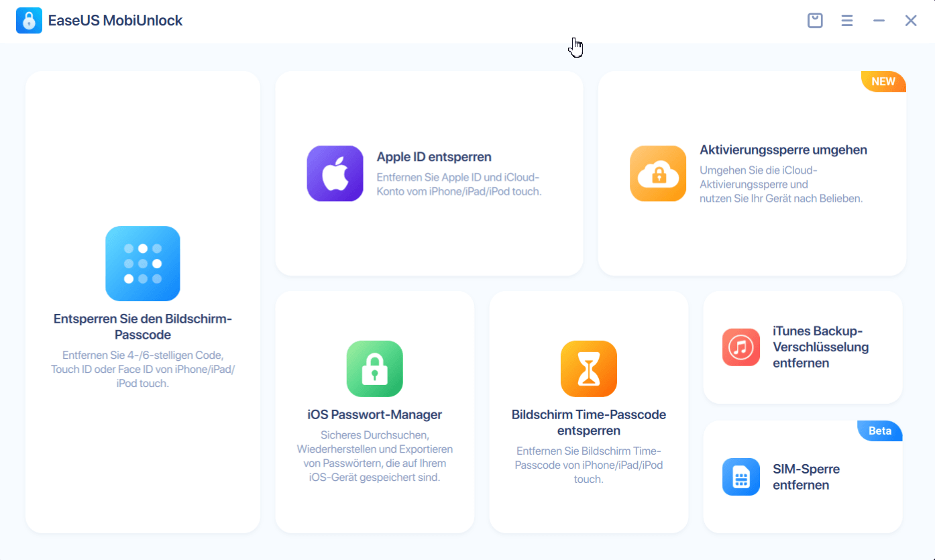Image resolution: width=935 pixels, height=560 pixels.
Task: Click the red iTunes music note icon
Action: [741, 347]
